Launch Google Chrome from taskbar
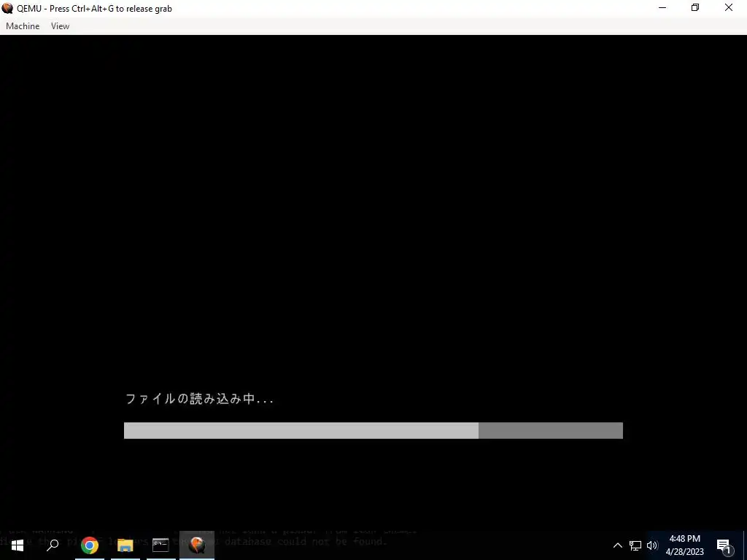Screen dimensions: 747x560 click(x=90, y=545)
